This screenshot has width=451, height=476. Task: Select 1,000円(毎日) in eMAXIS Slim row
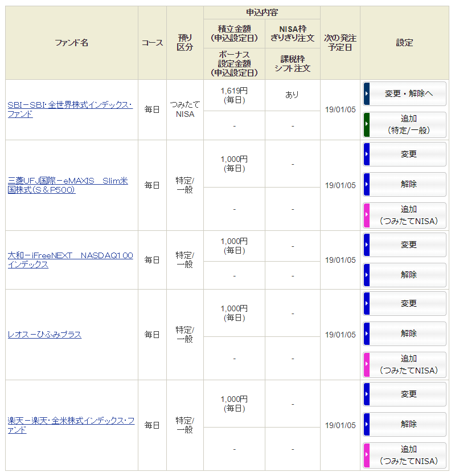click(234, 164)
